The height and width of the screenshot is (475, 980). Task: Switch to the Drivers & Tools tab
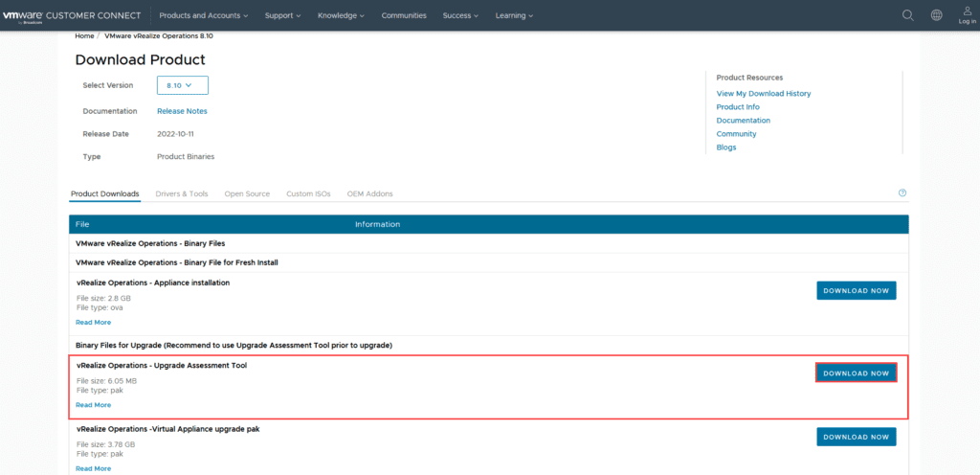point(182,193)
